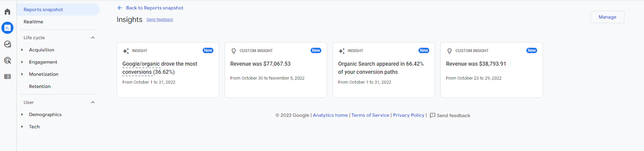This screenshot has height=151, width=644.
Task: Open the Home icon in left rail
Action: 7,11
